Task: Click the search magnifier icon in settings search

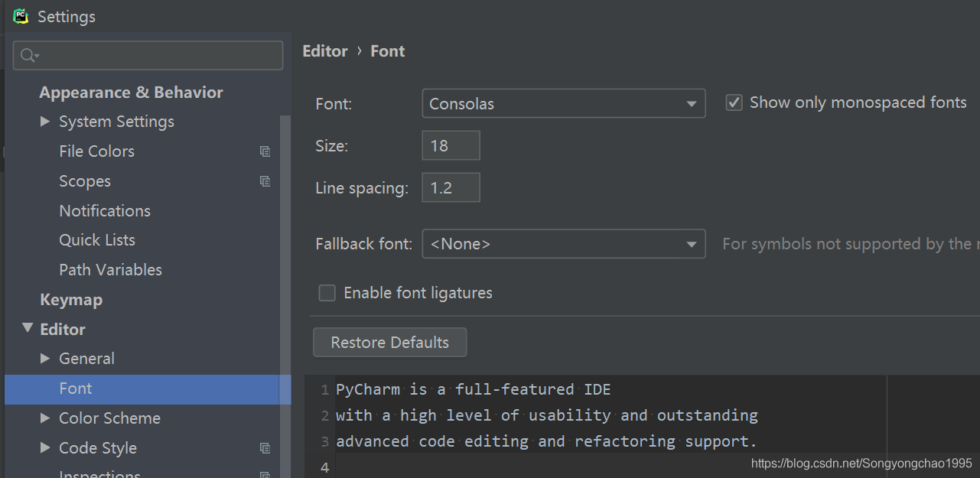Action: pos(29,56)
